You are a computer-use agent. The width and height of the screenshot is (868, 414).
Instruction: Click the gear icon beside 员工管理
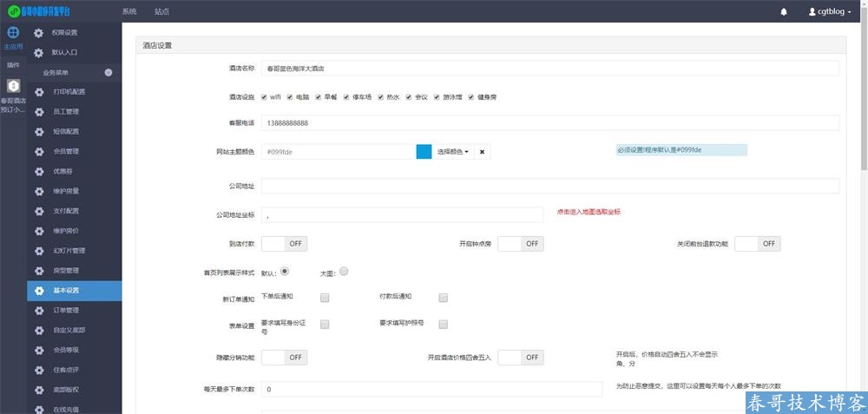coord(39,112)
